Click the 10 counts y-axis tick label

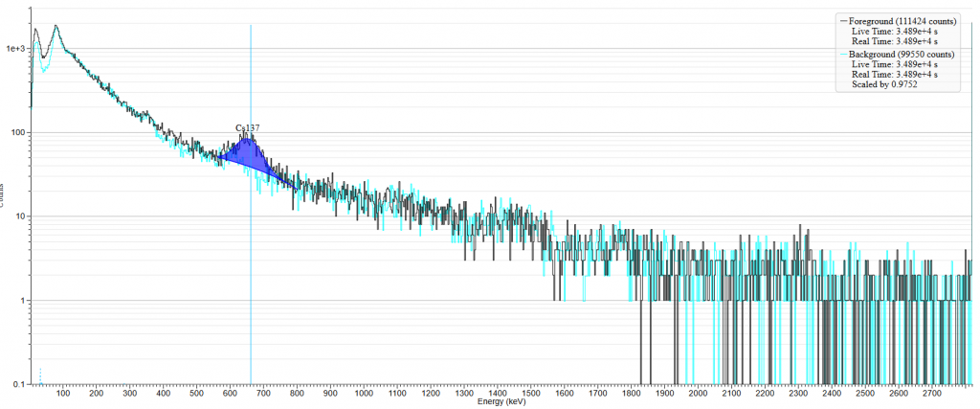pyautogui.click(x=21, y=216)
